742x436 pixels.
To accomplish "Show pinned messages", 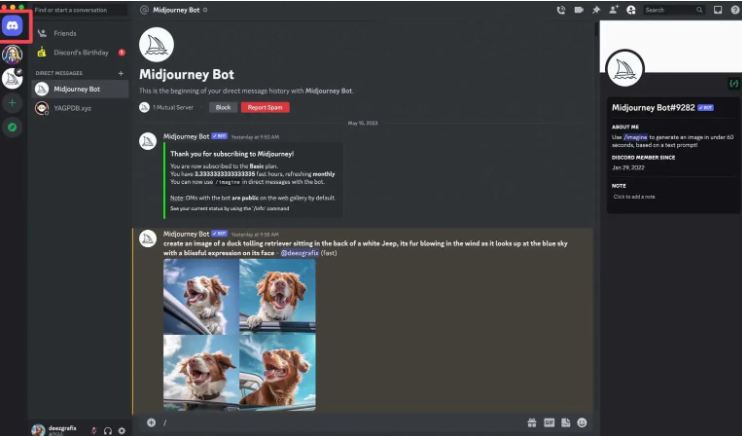I will point(596,10).
